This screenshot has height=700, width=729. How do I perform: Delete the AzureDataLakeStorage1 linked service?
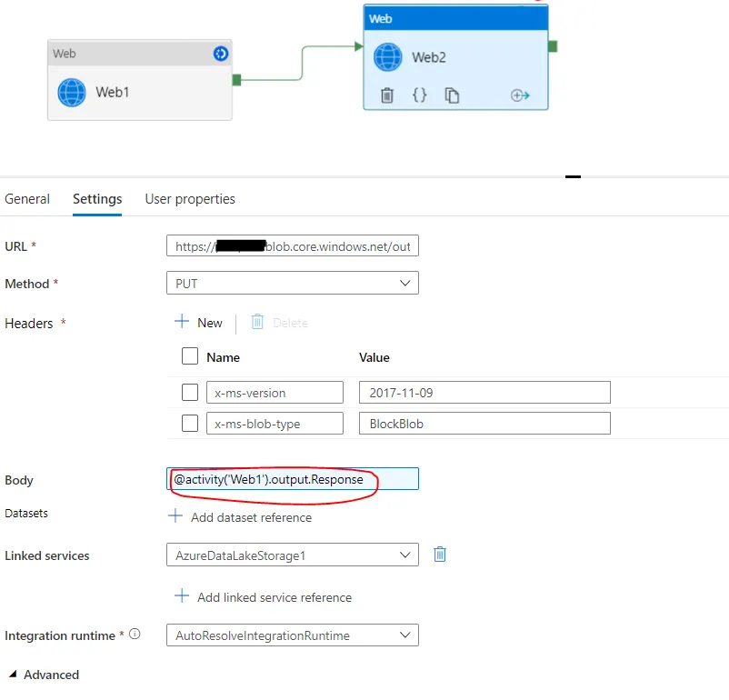coord(440,554)
